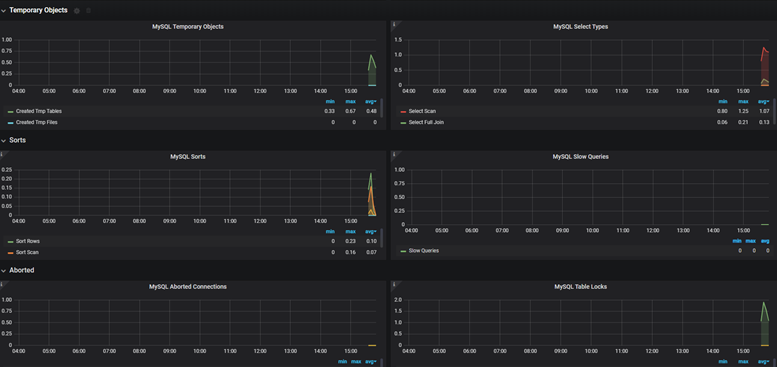Click Sort Rows max value 0.23
Image resolution: width=777 pixels, height=367 pixels.
pyautogui.click(x=350, y=241)
